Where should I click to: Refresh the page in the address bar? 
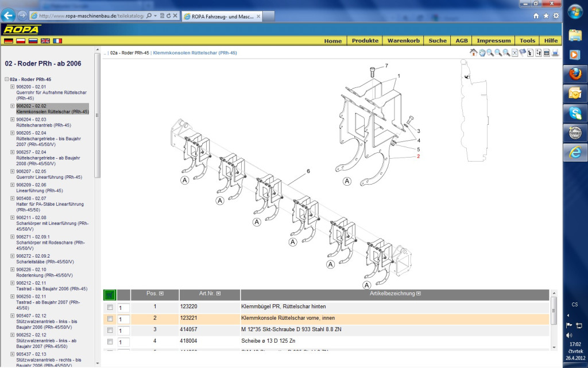pos(168,16)
